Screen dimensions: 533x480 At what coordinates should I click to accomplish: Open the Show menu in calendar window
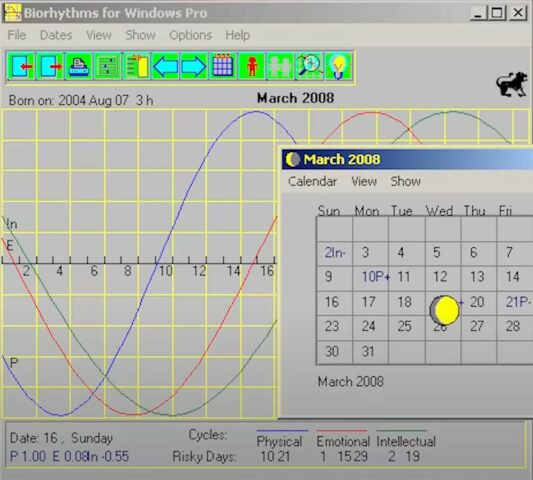tap(406, 181)
